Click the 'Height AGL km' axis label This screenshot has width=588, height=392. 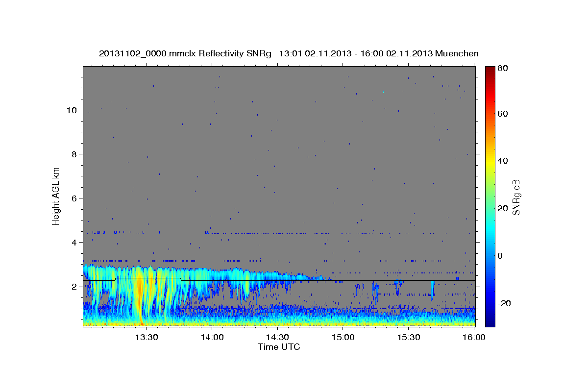[56, 196]
